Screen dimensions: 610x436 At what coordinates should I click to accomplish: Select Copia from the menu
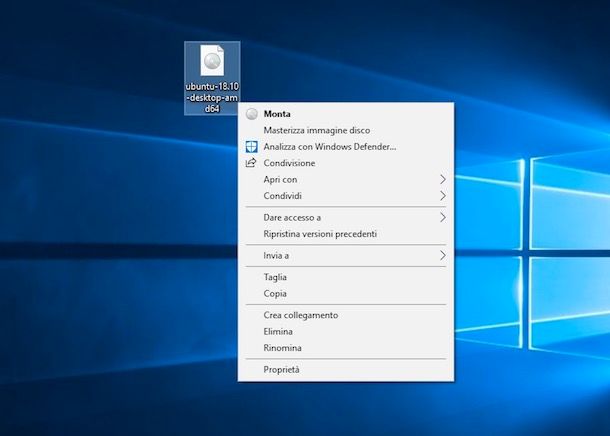pos(345,294)
